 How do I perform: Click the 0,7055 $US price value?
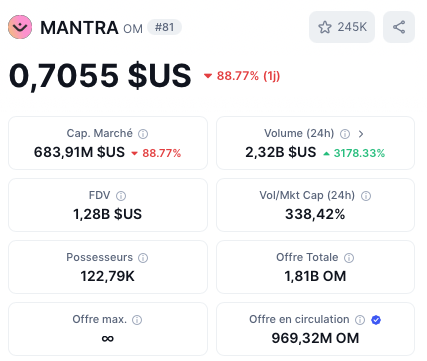100,76
